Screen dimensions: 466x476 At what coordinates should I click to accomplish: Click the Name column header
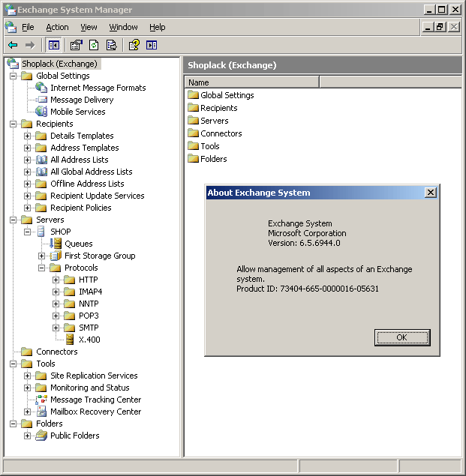point(251,82)
